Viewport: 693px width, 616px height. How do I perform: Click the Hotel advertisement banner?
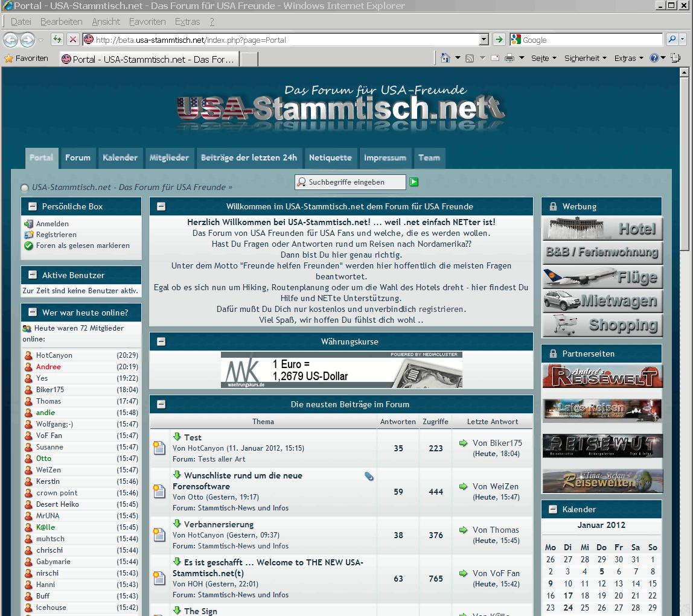(602, 229)
